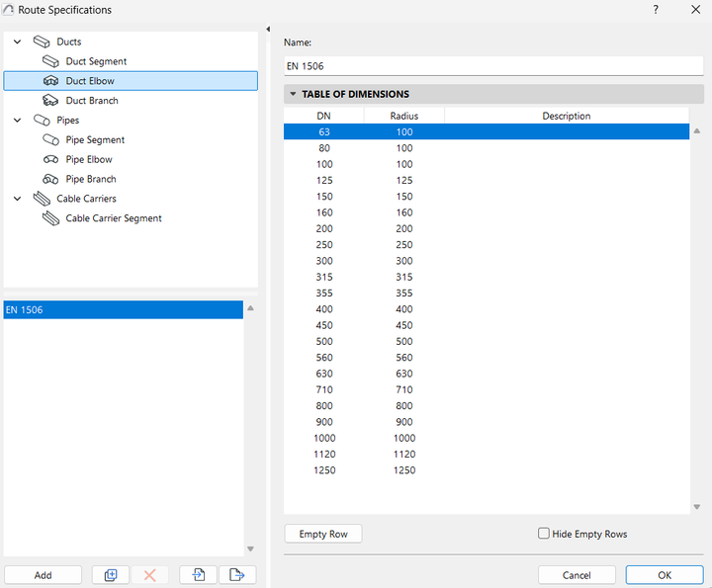Click the Duct Branch icon
This screenshot has width=712, height=588.
click(x=50, y=100)
